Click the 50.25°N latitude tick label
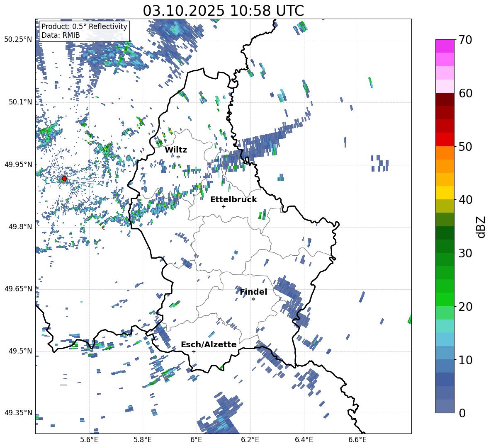 (18, 40)
